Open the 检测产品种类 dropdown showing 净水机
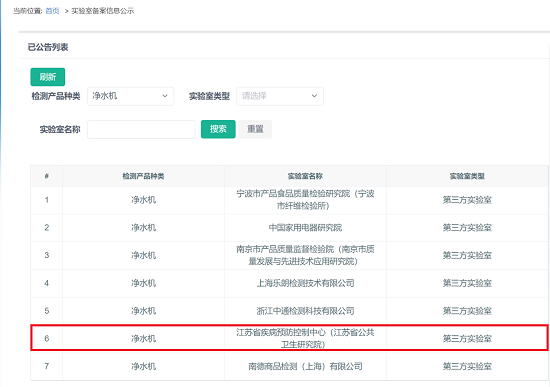550x387 pixels. point(130,96)
